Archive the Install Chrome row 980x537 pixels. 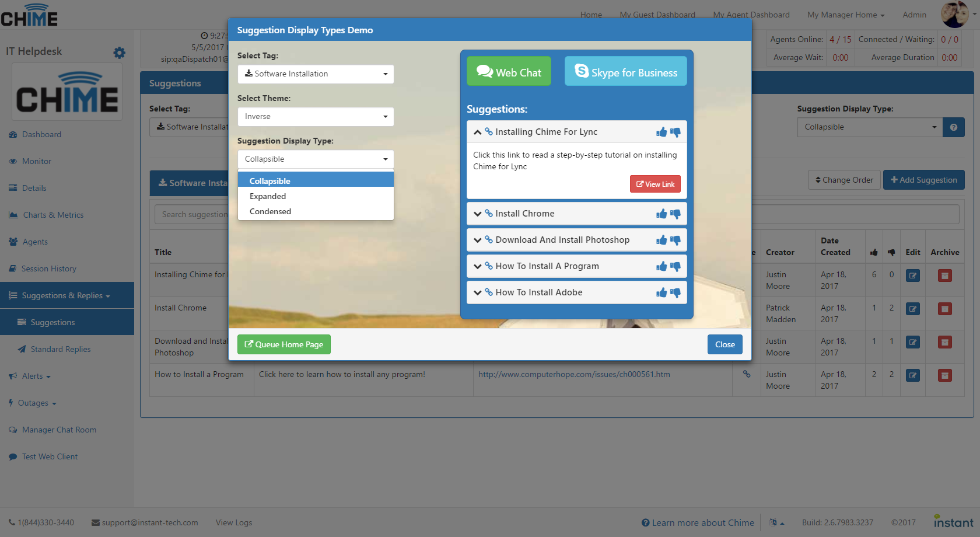tap(945, 309)
